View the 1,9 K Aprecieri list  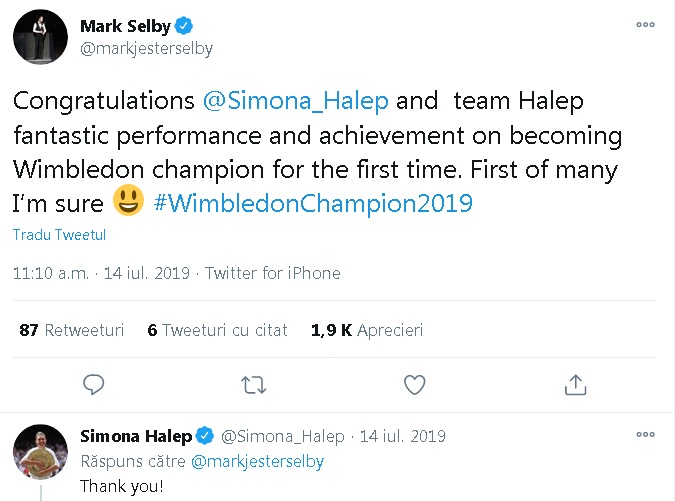pos(368,330)
